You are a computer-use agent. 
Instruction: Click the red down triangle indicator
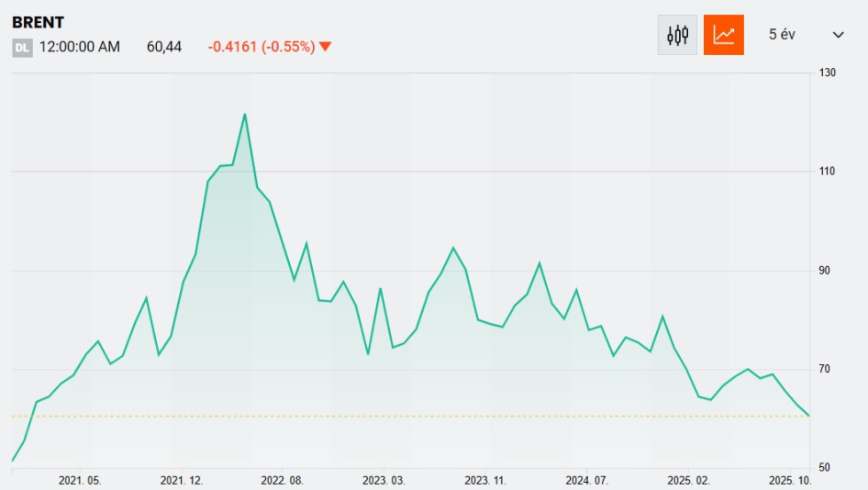point(326,47)
